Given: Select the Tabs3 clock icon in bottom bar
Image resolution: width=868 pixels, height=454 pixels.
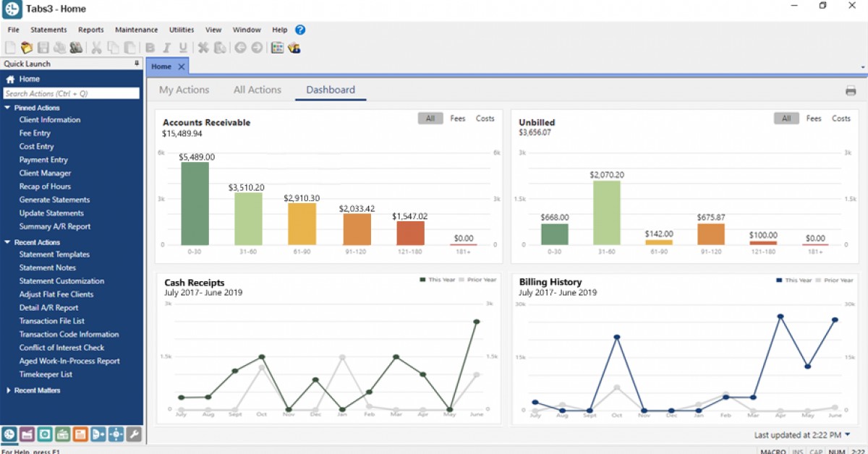Looking at the screenshot, I should tap(9, 434).
